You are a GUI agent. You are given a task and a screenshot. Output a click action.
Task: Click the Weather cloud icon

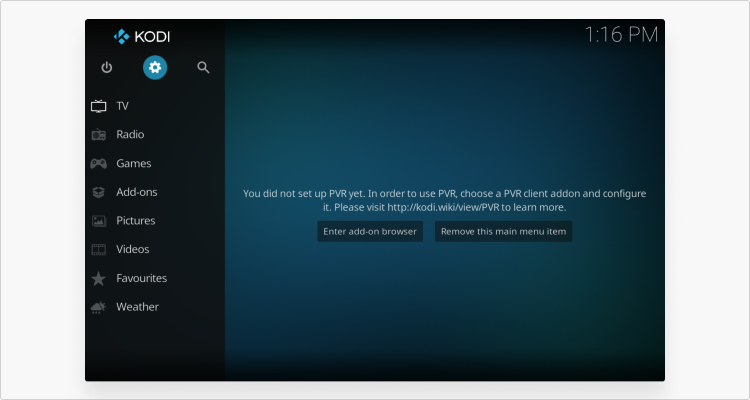point(99,307)
